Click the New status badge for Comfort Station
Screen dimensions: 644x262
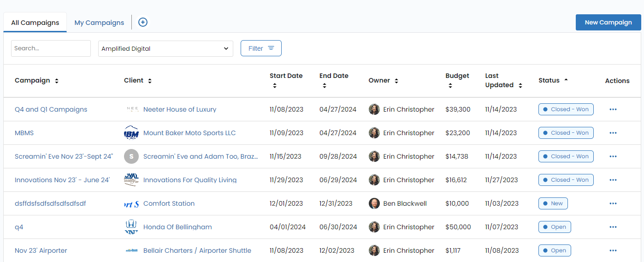pos(553,203)
